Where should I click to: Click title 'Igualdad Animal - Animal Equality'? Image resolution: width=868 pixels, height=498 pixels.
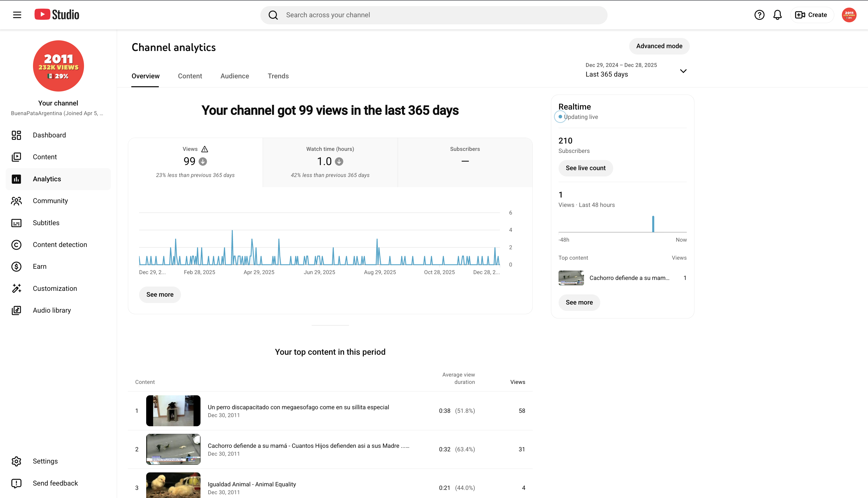pyautogui.click(x=252, y=484)
